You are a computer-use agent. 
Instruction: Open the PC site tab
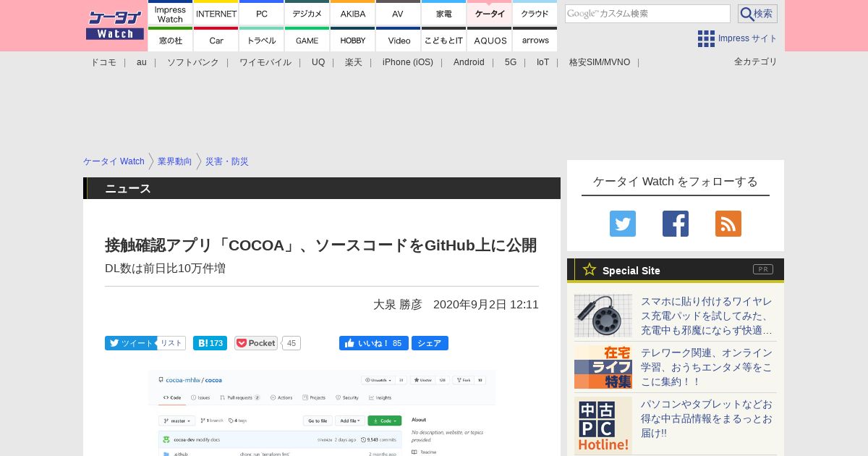262,14
